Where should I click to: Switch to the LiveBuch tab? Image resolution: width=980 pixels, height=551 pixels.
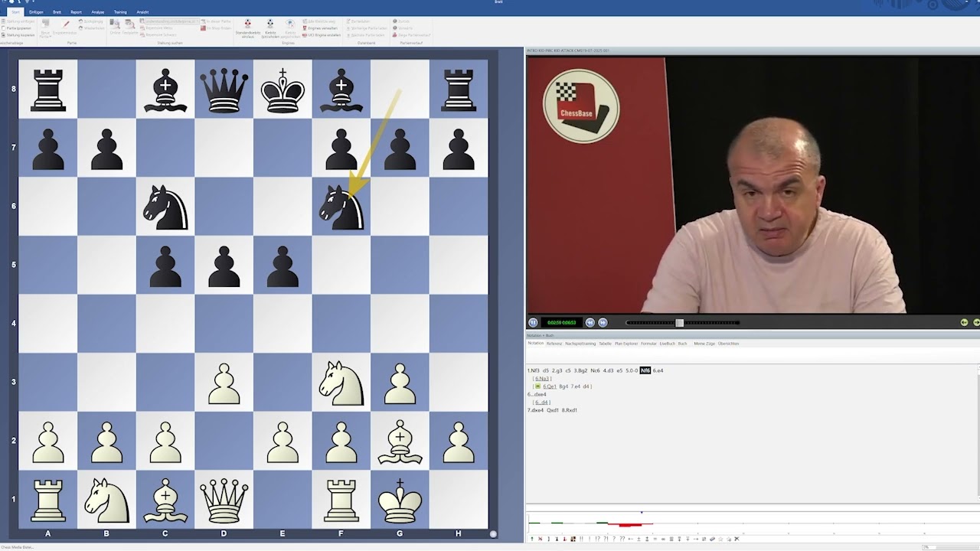click(x=667, y=344)
